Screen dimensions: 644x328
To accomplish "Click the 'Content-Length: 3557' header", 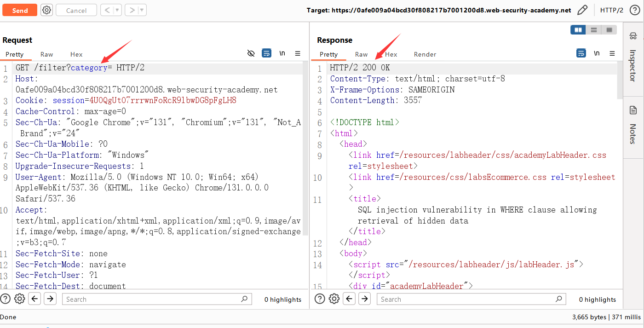I will pyautogui.click(x=376, y=100).
